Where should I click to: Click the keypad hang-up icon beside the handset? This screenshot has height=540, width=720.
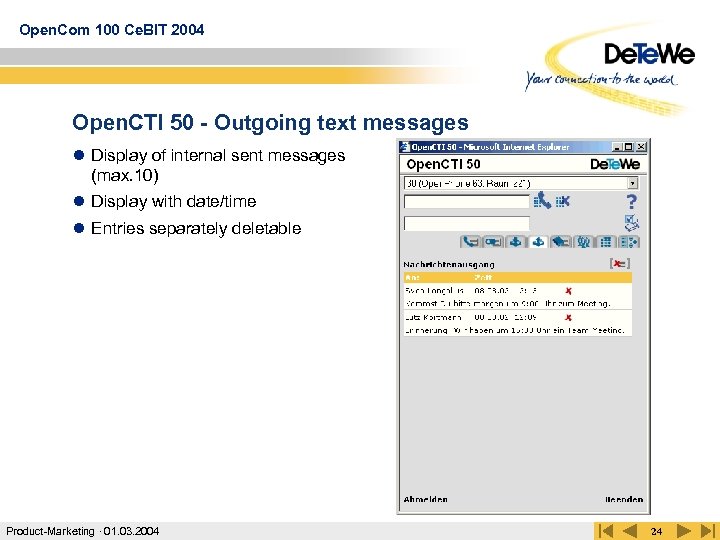coord(562,201)
